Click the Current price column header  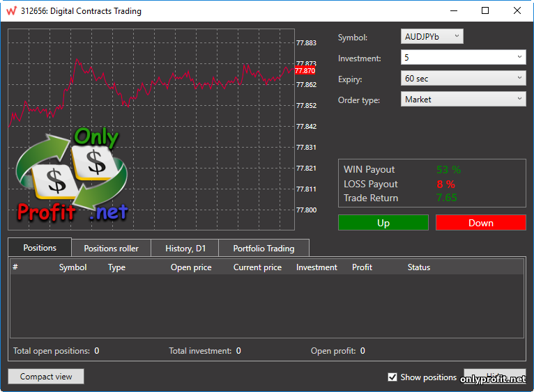(x=257, y=267)
